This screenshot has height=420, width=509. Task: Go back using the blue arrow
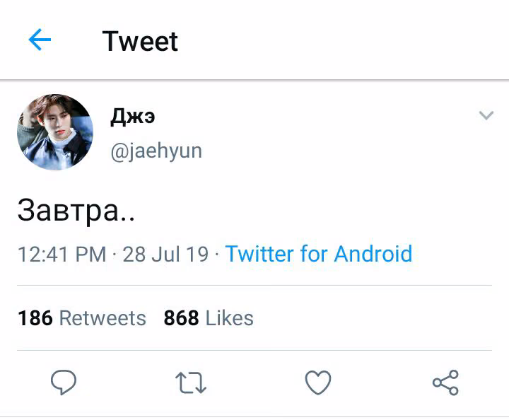[40, 40]
